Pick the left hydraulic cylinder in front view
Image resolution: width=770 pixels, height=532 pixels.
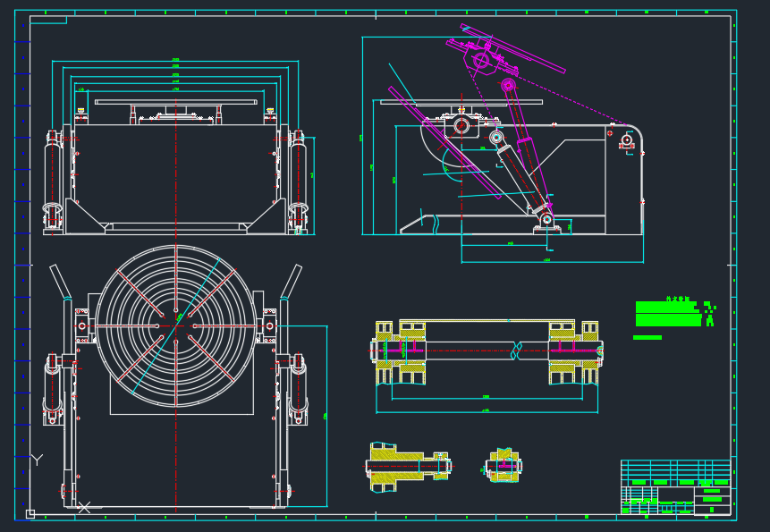click(x=53, y=182)
